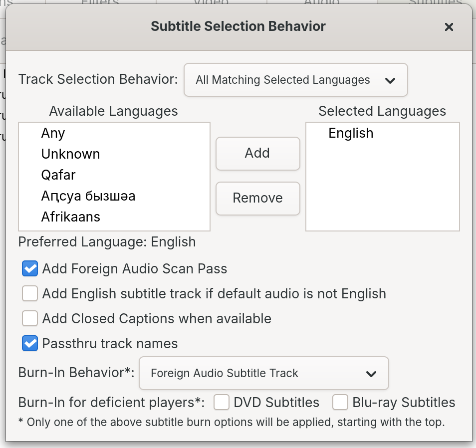The height and width of the screenshot is (448, 476).
Task: Close the Subtitle Selection Behavior dialog
Action: coord(449,27)
